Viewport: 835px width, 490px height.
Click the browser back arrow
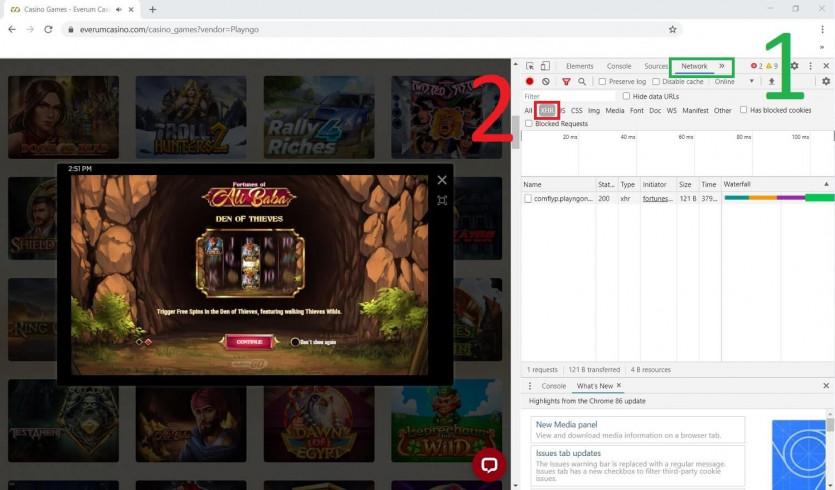pyautogui.click(x=12, y=30)
